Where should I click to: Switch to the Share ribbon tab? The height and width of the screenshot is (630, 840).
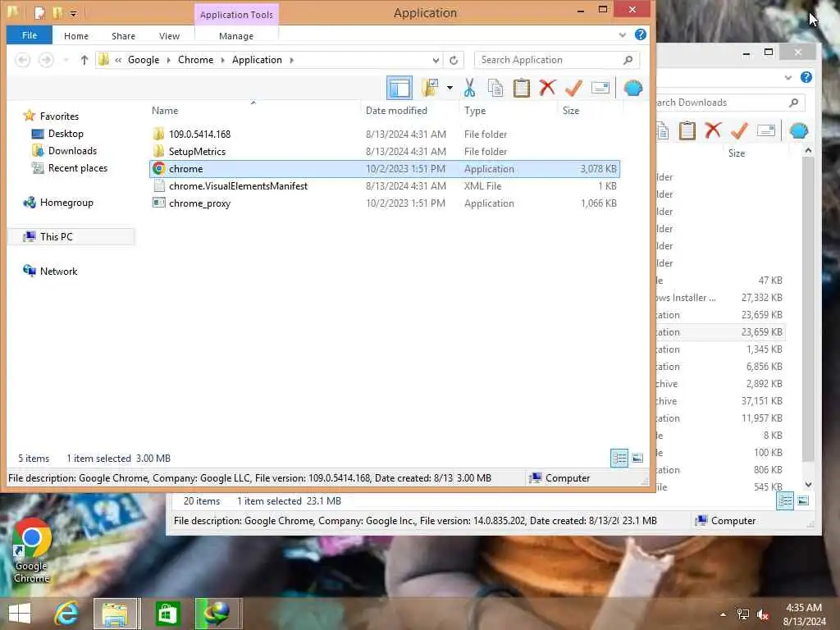(123, 36)
